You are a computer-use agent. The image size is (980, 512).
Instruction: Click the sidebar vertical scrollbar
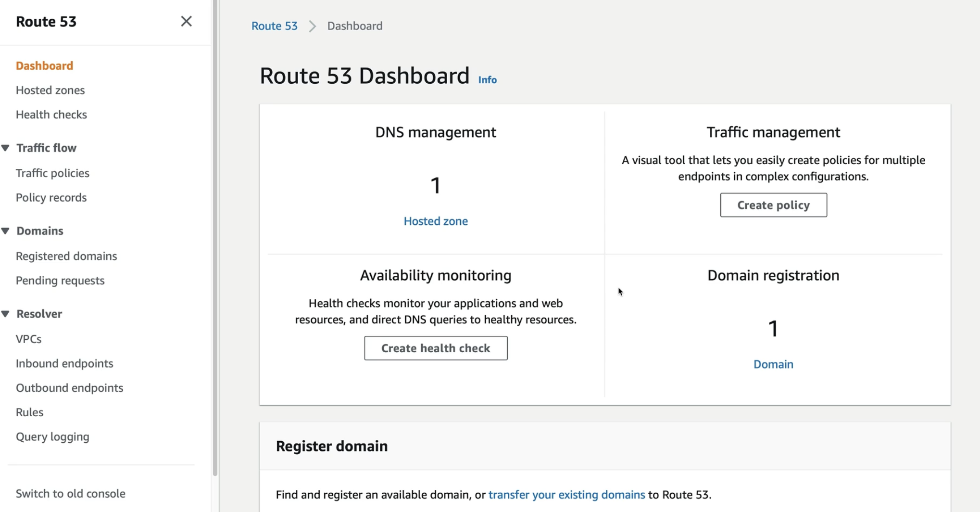coord(215,241)
